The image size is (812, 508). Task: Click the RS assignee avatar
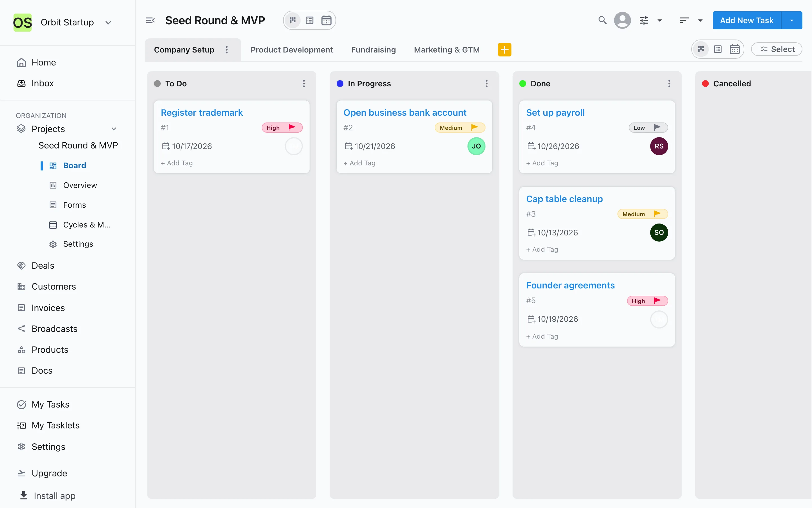click(x=659, y=146)
